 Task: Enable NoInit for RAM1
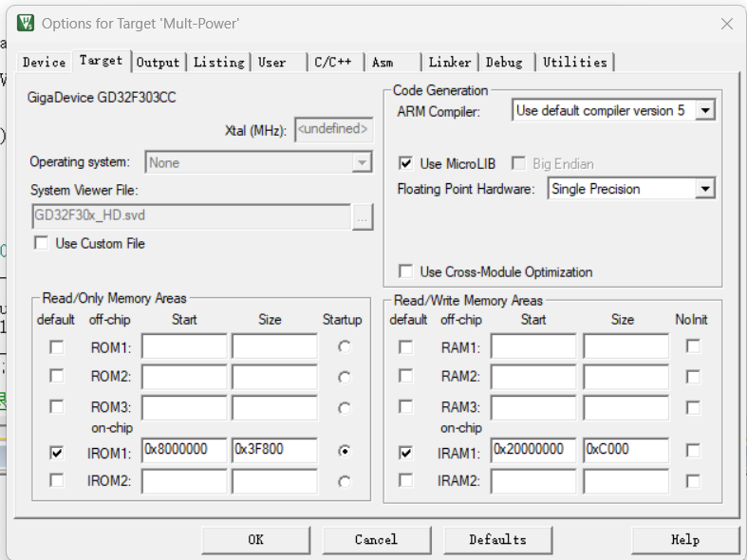[693, 346]
